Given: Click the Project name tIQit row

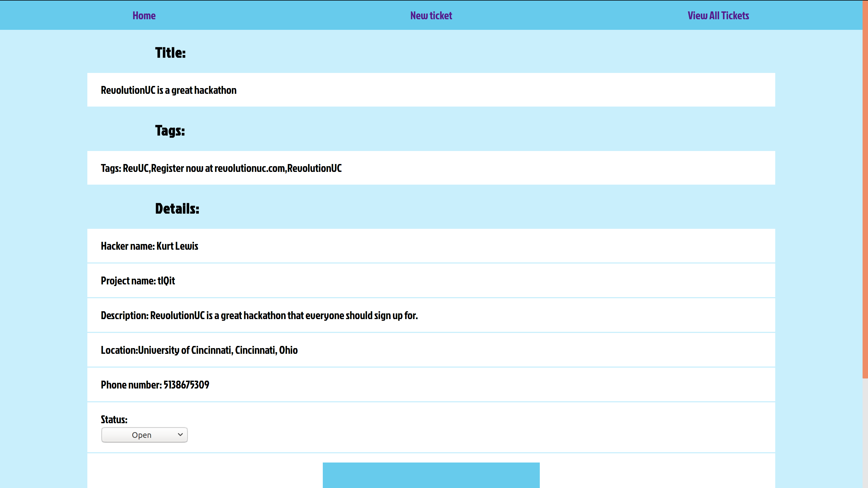Looking at the screenshot, I should (138, 281).
